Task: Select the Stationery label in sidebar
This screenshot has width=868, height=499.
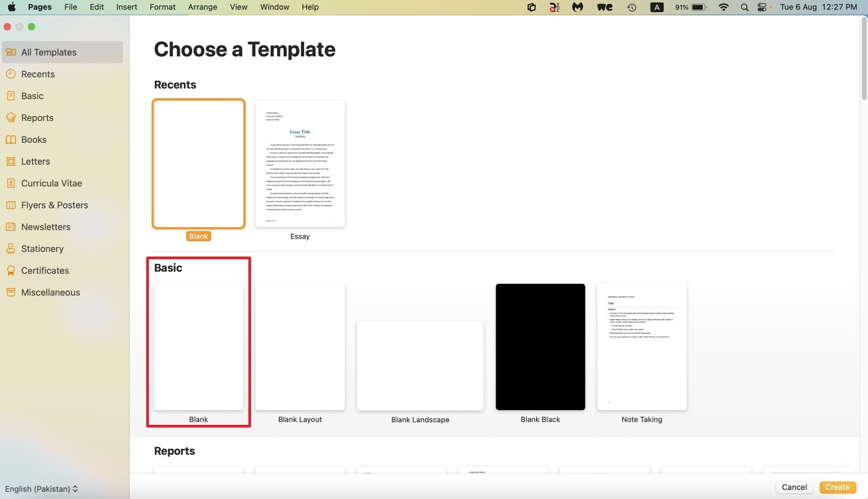Action: [x=43, y=248]
